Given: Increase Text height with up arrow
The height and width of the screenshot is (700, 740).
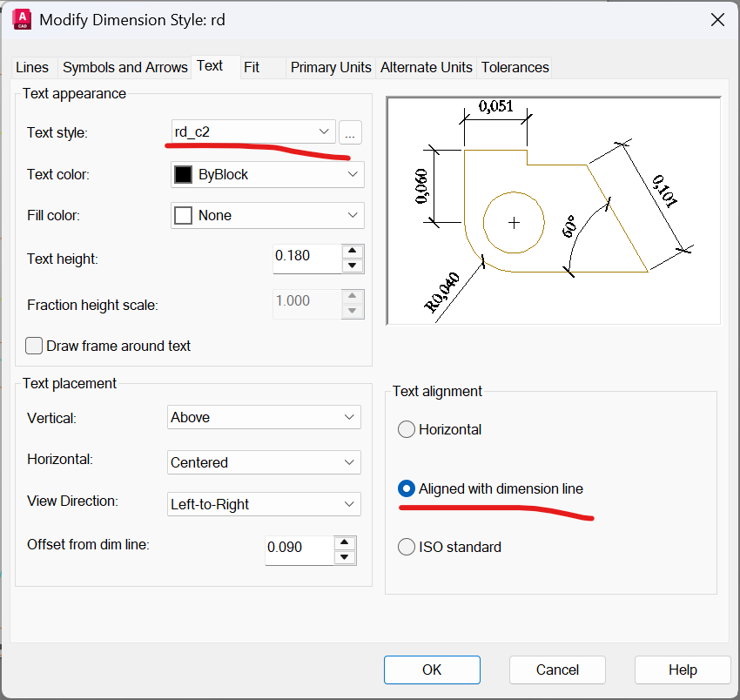Looking at the screenshot, I should click(x=353, y=251).
